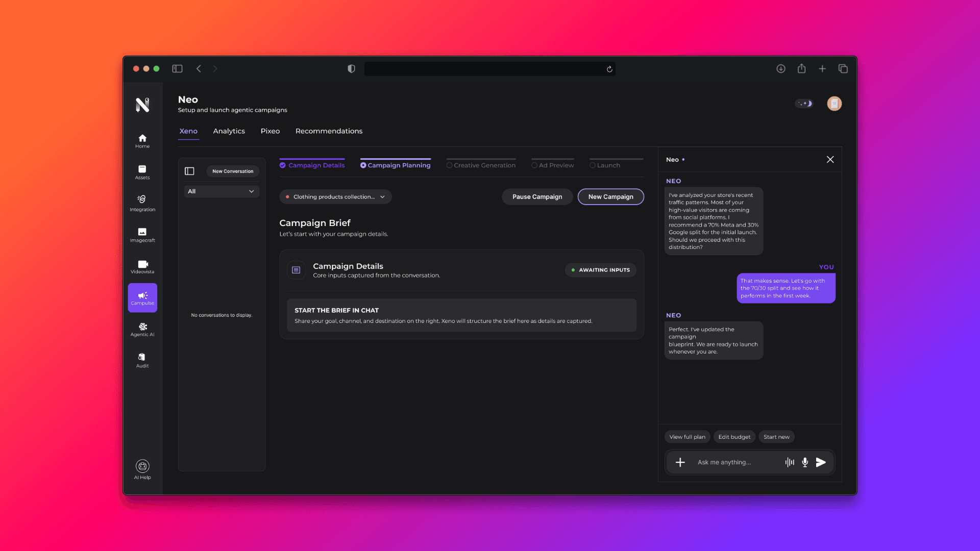Click the Campaign Brief heading
Viewport: 980px width, 551px height.
(x=315, y=223)
